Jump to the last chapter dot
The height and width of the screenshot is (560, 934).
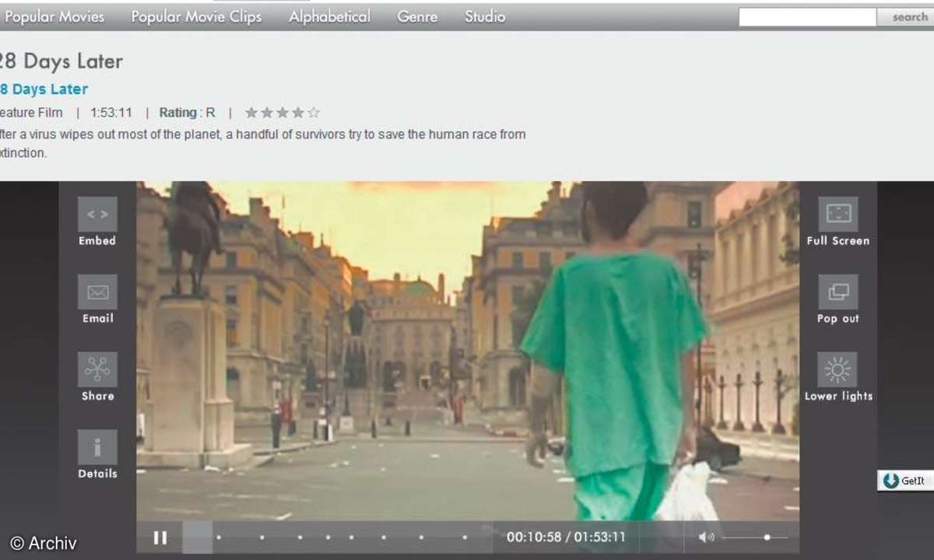(x=465, y=537)
